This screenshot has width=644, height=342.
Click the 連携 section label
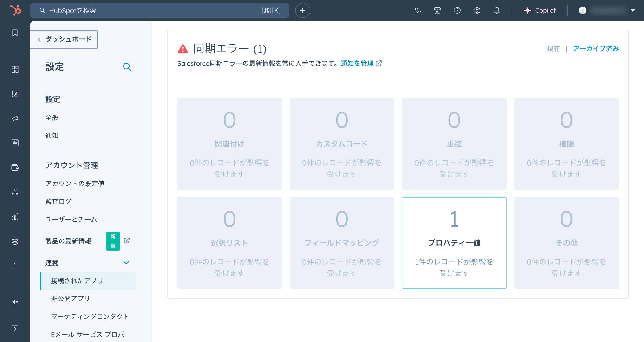(x=52, y=263)
